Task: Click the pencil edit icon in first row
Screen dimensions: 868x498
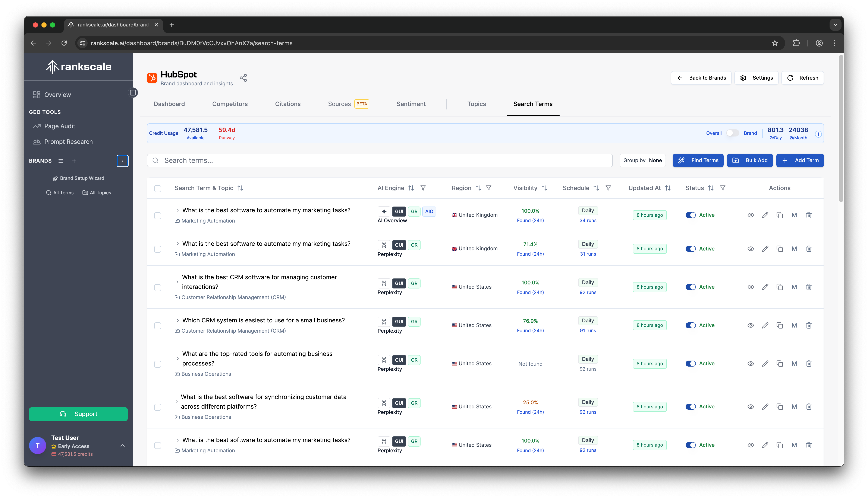Action: [x=765, y=215]
